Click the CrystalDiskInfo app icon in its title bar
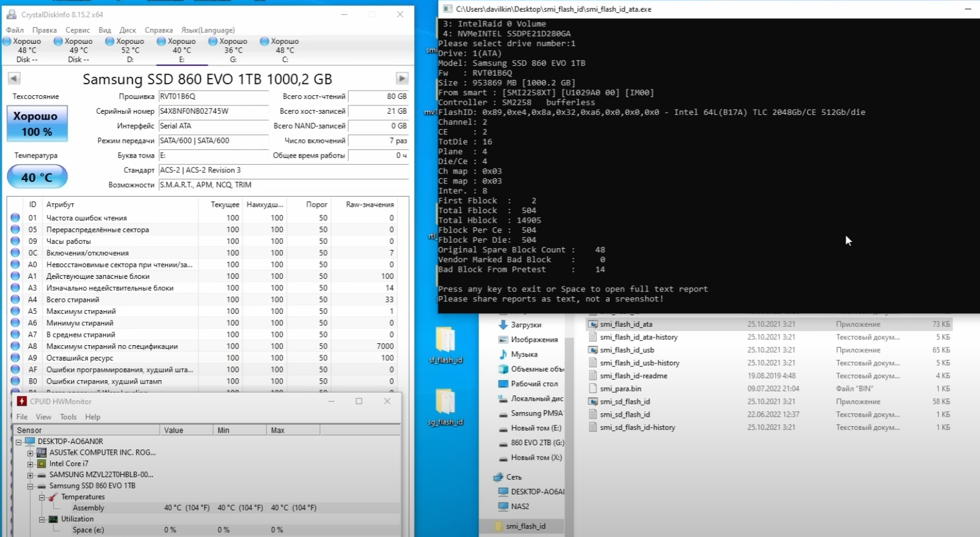This screenshot has height=537, width=980. pyautogui.click(x=11, y=14)
